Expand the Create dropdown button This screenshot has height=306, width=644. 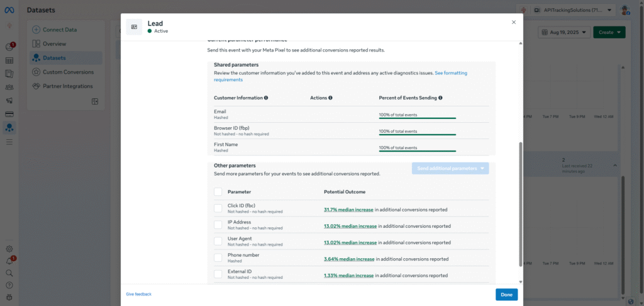pyautogui.click(x=609, y=32)
